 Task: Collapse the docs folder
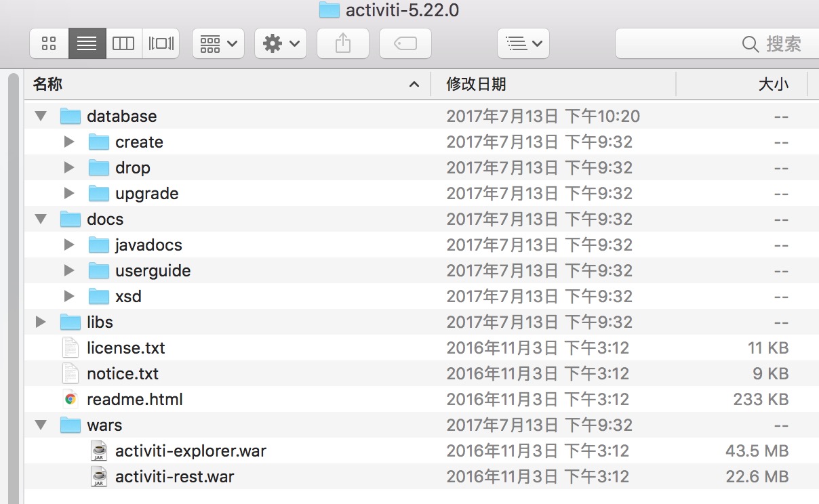pos(41,219)
